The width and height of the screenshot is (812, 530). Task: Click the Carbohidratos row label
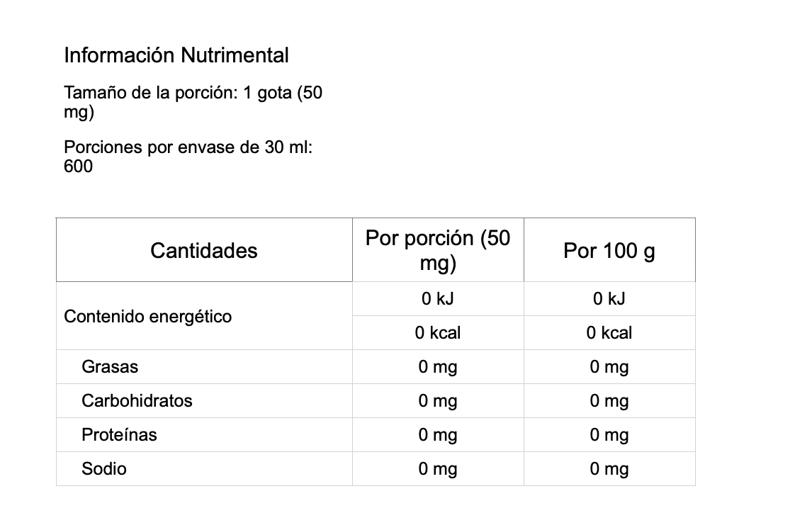pos(137,401)
